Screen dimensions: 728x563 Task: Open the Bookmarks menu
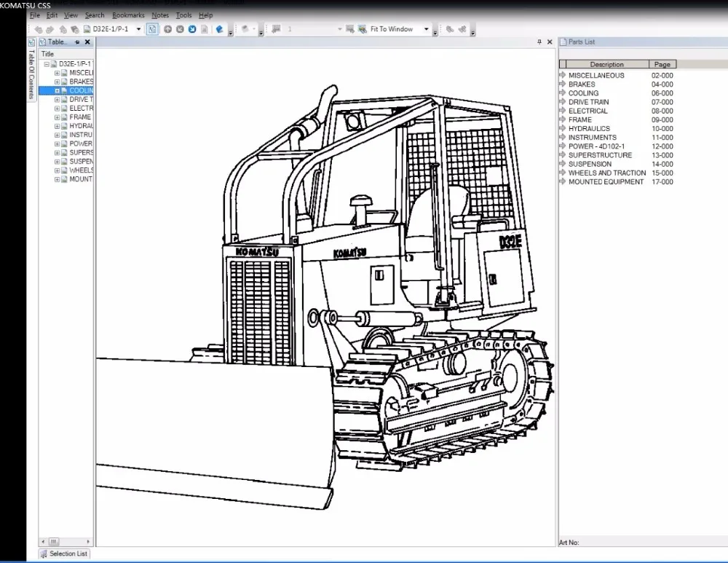pyautogui.click(x=128, y=15)
